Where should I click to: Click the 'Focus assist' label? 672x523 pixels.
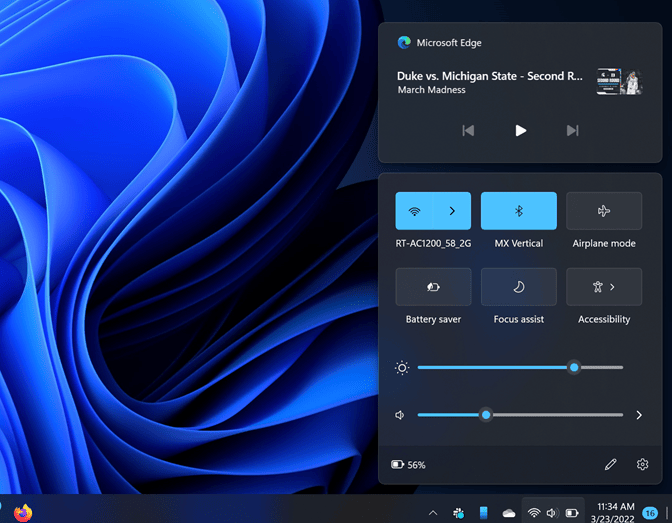519,319
